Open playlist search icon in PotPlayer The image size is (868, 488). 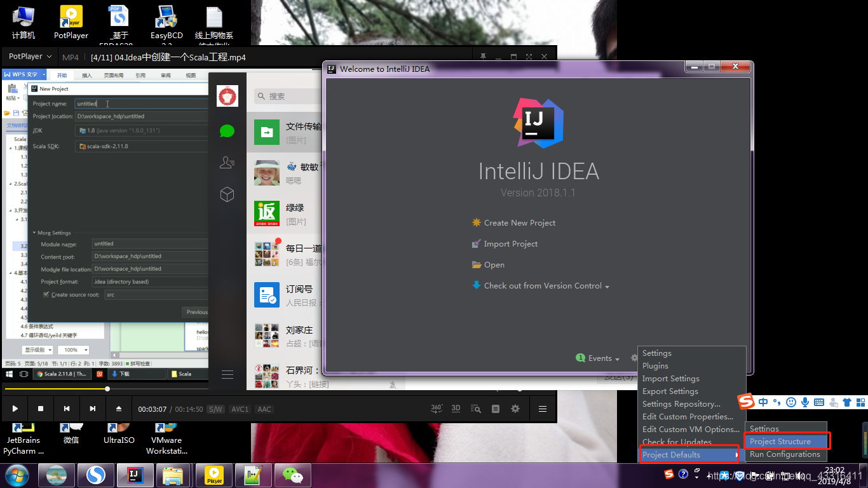pyautogui.click(x=475, y=409)
